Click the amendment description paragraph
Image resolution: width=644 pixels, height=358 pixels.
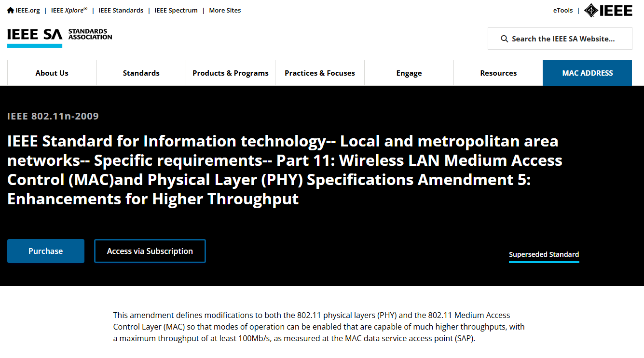pyautogui.click(x=319, y=327)
